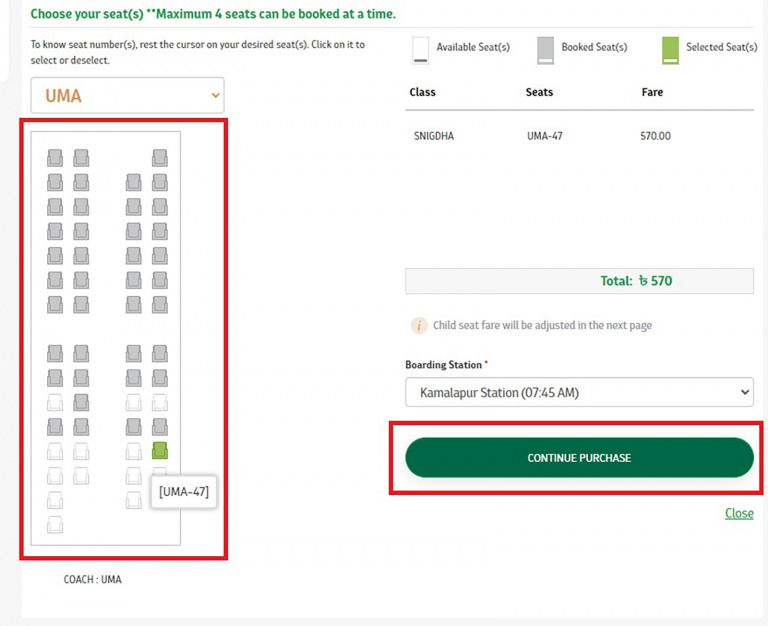Click the Seats column header in the fare table
The width and height of the screenshot is (768, 626).
pos(539,92)
